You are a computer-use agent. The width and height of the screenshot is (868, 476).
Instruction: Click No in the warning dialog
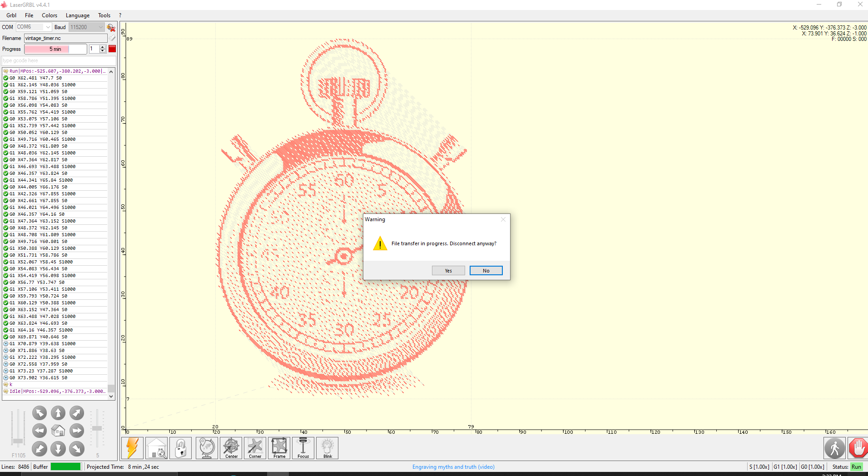point(486,270)
